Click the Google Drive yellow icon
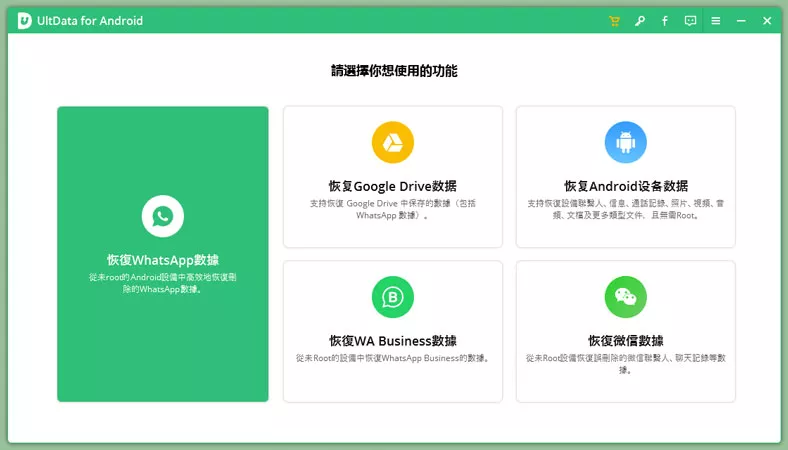788x450 pixels. pos(393,142)
